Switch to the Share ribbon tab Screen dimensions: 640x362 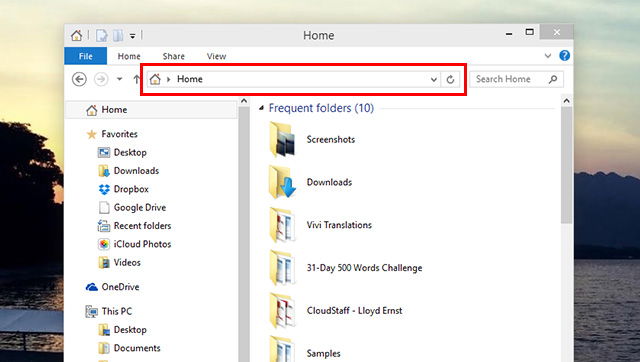click(173, 56)
